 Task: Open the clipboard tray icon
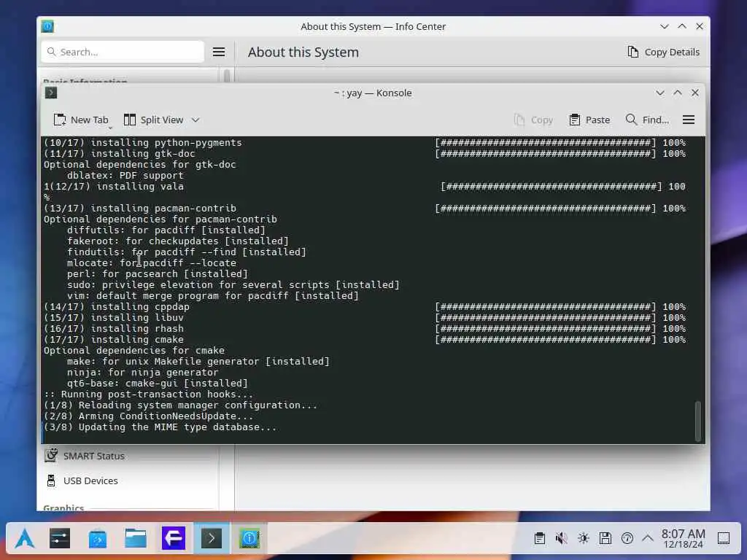pos(540,539)
